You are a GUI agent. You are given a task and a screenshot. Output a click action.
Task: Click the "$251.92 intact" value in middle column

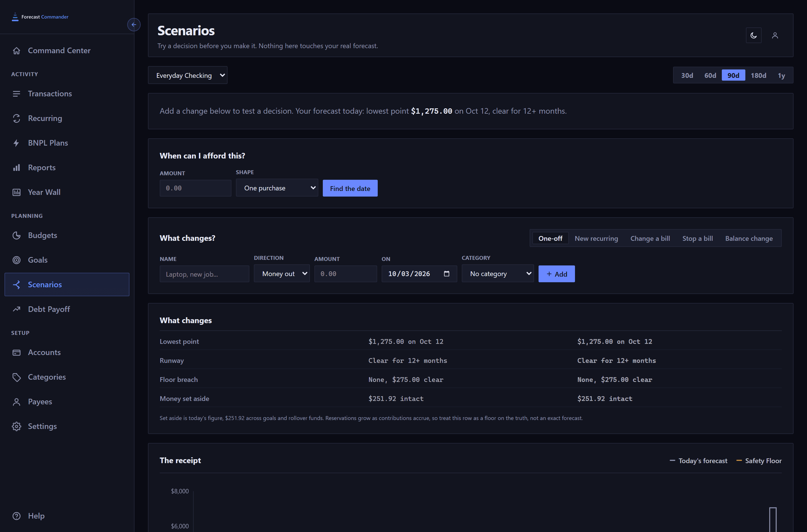(x=396, y=399)
